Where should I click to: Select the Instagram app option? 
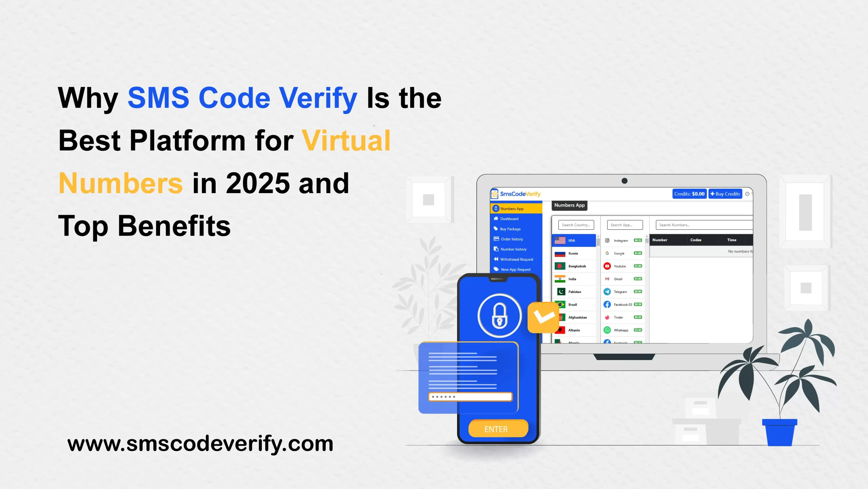click(x=622, y=240)
